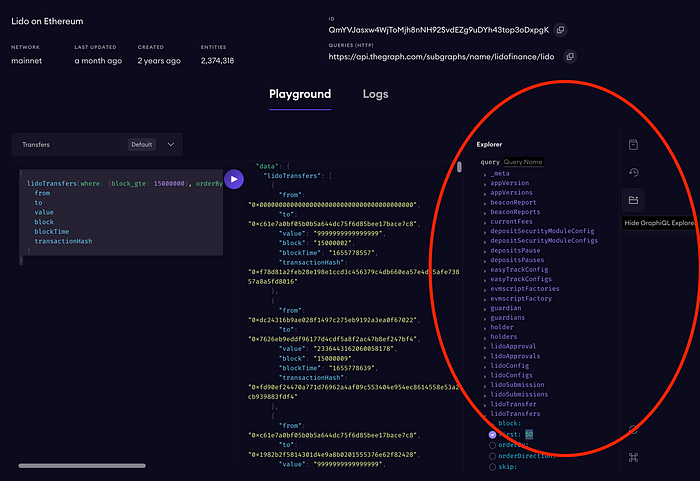Image resolution: width=700 pixels, height=481 pixels.
Task: Switch to the Playground tab
Action: coord(300,94)
